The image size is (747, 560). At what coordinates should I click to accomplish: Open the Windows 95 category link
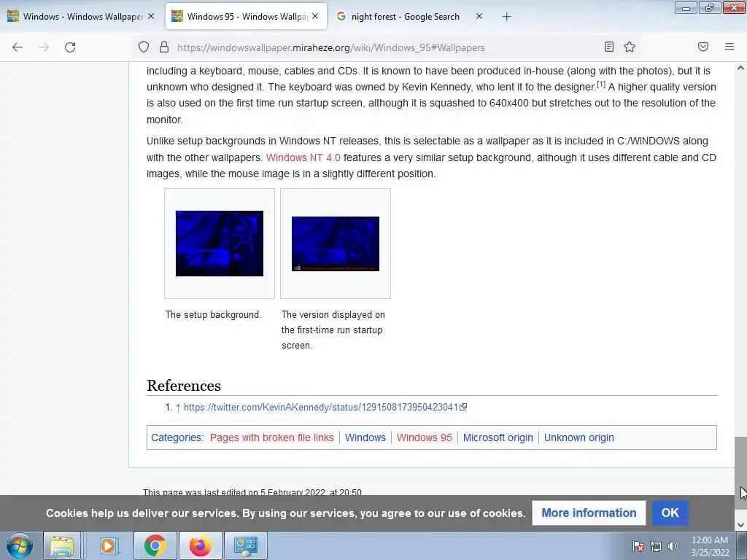424,437
